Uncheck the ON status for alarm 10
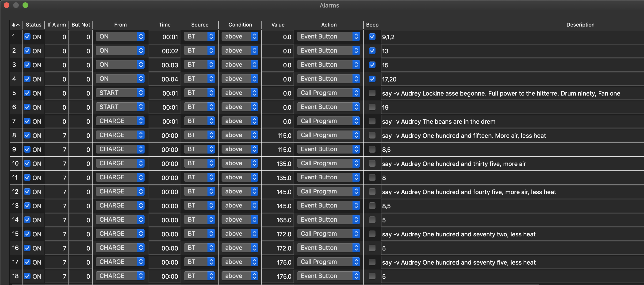Image resolution: width=644 pixels, height=285 pixels. [27, 163]
